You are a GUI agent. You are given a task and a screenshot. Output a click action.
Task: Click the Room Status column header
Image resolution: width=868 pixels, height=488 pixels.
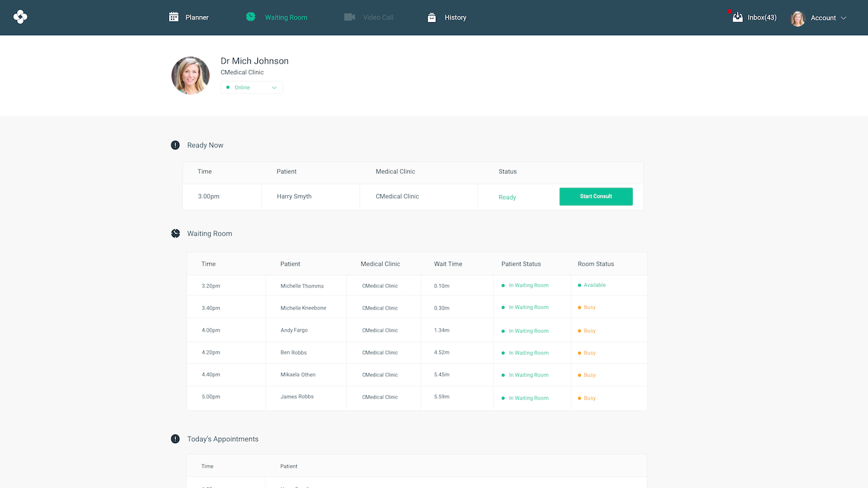[x=596, y=264]
